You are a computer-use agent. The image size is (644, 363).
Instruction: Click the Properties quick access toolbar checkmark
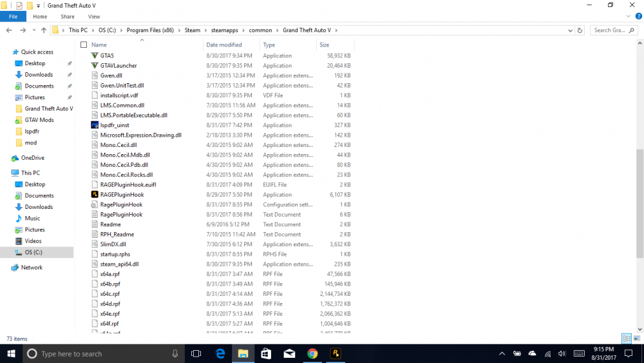click(x=19, y=6)
